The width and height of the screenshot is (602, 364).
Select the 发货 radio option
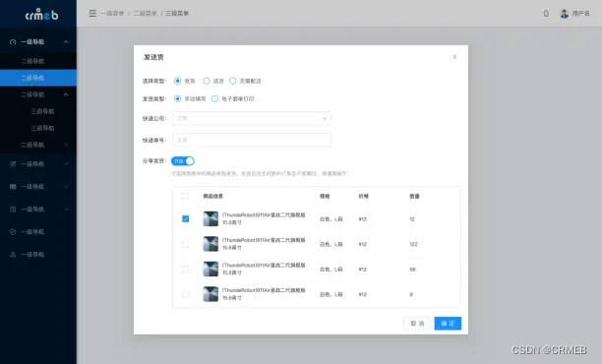coord(177,81)
